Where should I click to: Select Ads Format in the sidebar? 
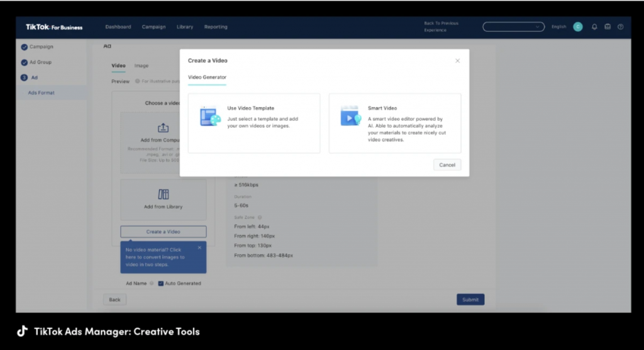(x=41, y=93)
